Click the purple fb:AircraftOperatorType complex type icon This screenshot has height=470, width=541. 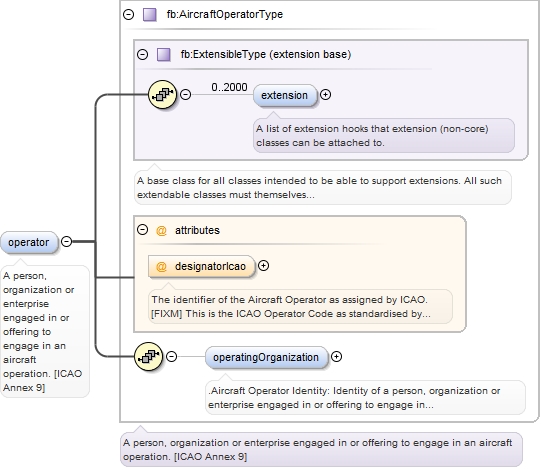[150, 14]
